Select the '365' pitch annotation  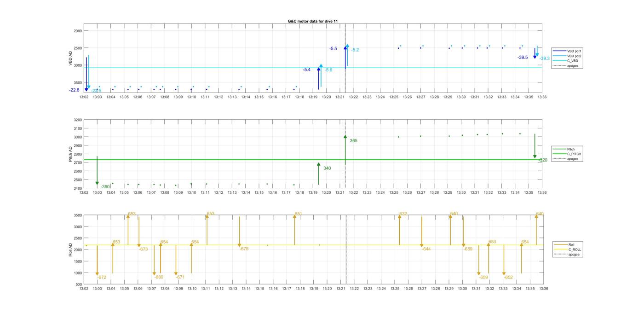(x=353, y=140)
